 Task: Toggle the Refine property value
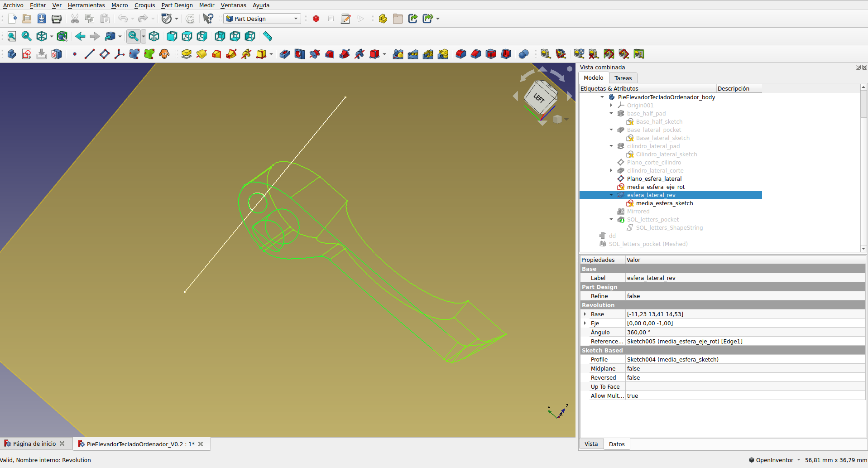point(745,296)
